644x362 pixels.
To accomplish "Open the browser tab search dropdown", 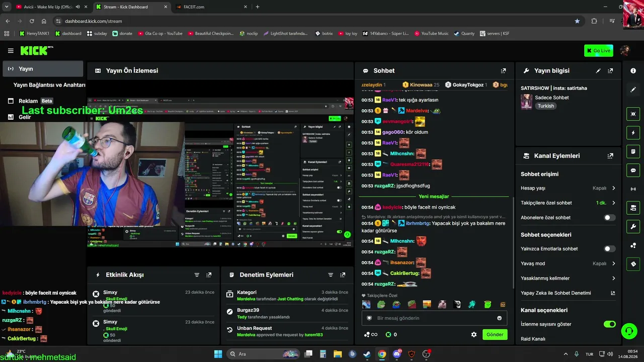I will (x=7, y=7).
